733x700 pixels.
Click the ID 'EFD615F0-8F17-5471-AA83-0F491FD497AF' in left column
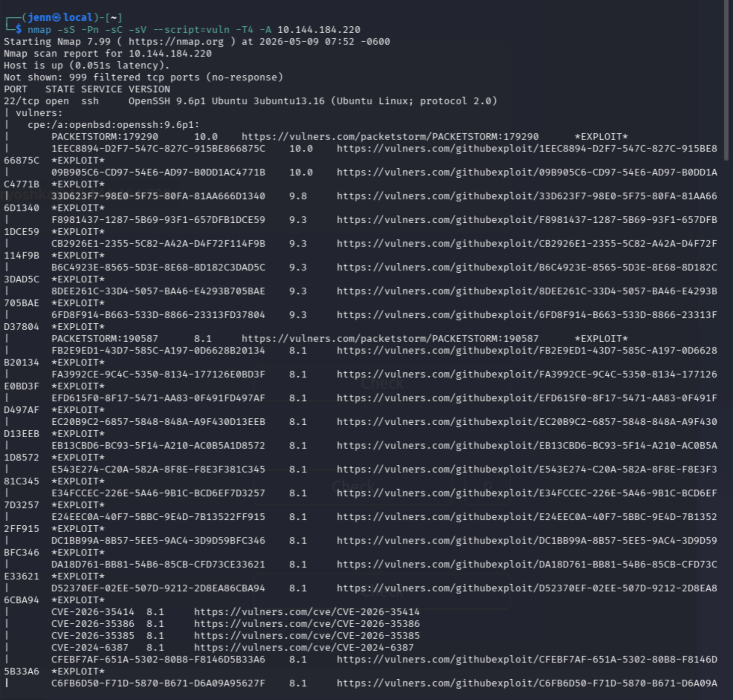click(158, 398)
